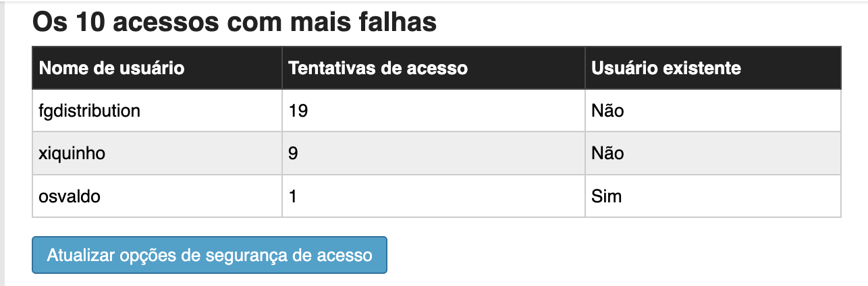Click the fgdistribution username cell
The height and width of the screenshot is (286, 868).
tap(157, 110)
